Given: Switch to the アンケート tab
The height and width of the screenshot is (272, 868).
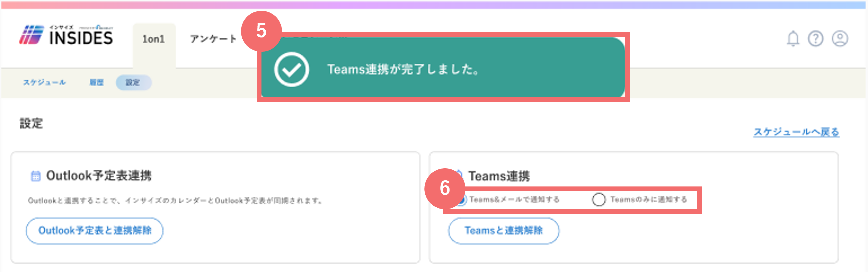Looking at the screenshot, I should 213,39.
